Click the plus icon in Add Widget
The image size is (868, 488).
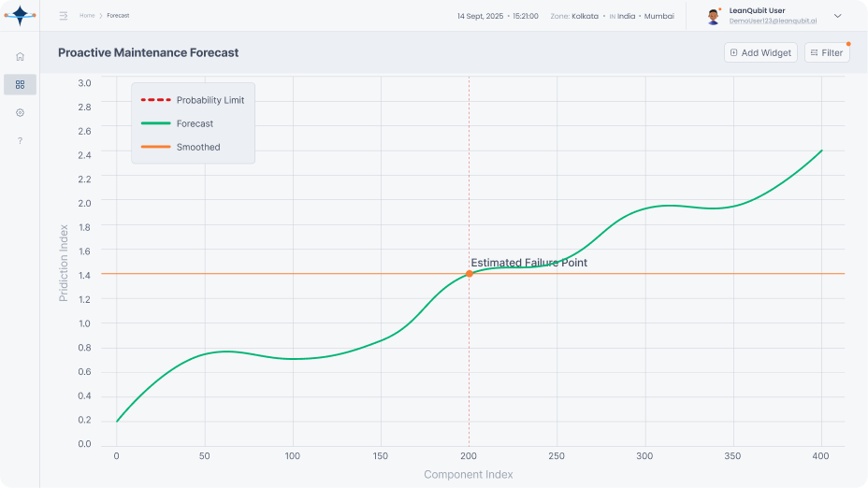pos(733,52)
